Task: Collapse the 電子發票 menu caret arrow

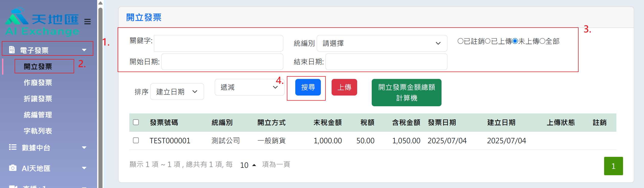Action: pyautogui.click(x=84, y=50)
